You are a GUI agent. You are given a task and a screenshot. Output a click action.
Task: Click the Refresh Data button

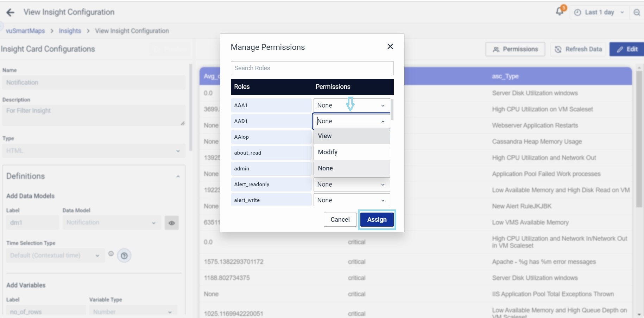click(578, 49)
